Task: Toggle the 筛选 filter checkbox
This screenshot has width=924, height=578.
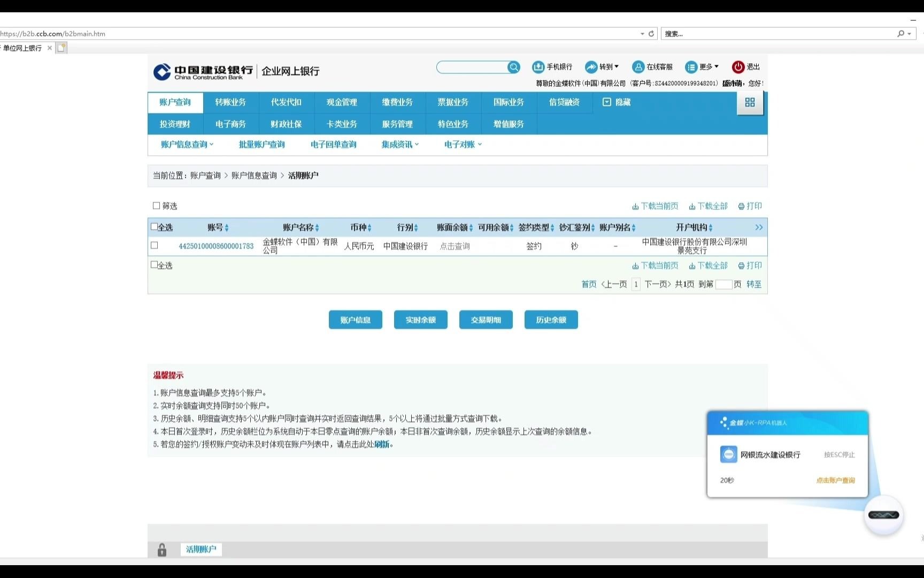Action: point(156,206)
